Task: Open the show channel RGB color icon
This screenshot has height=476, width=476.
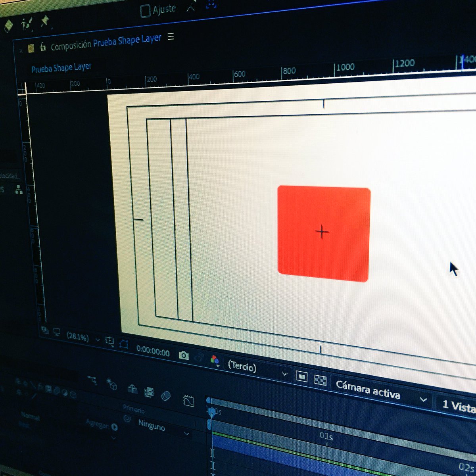Action: pyautogui.click(x=215, y=361)
